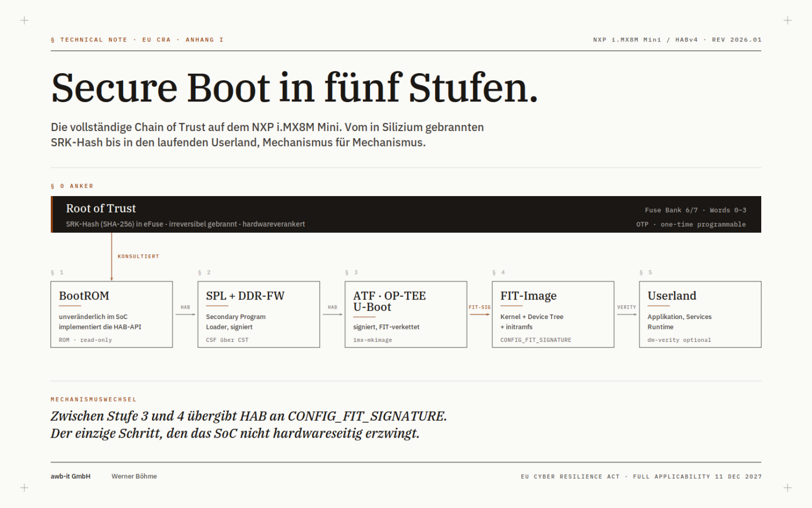Screen dimensions: 812x508
Task: Click 'Kernel + Device Tree + initramfs' description
Action: click(532, 322)
